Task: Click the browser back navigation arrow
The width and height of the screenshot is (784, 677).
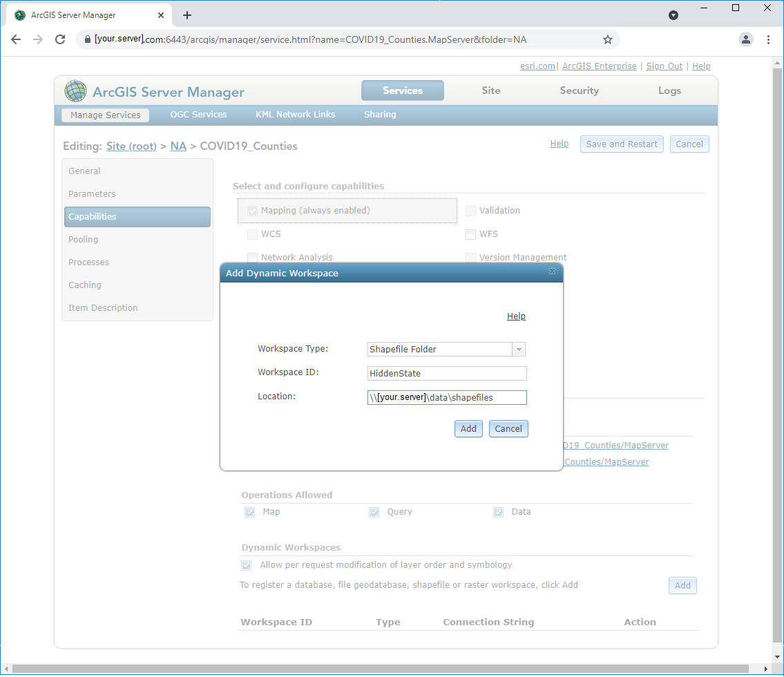Action: pos(16,39)
